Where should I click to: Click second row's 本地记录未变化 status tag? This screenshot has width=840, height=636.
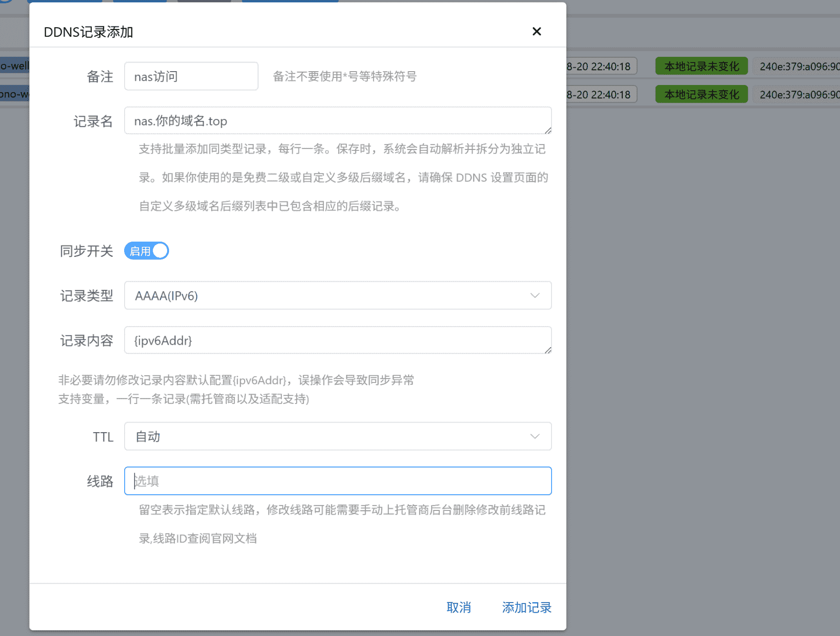pyautogui.click(x=701, y=95)
